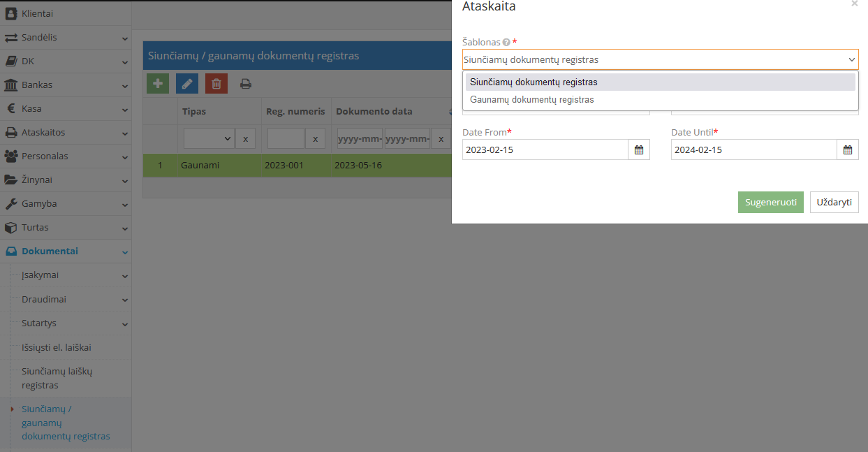Go to Išsiųsti el. laiškai

coord(57,347)
